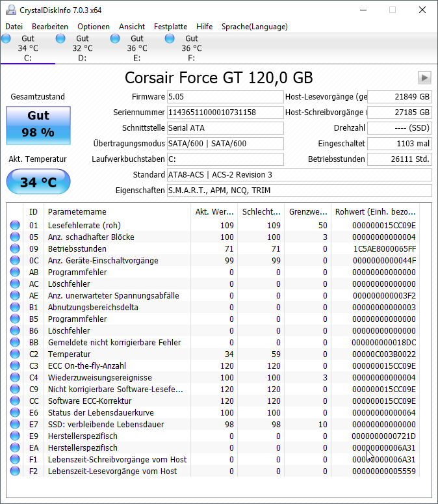Click status orb of AB Programmfehler row
The width and height of the screenshot is (438, 504).
click(x=15, y=272)
